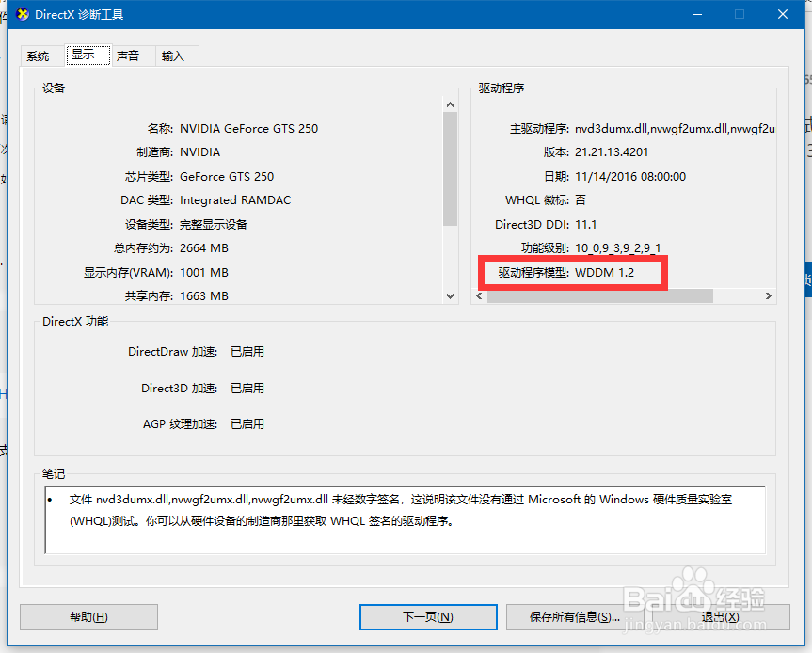Minimize the DirectX diagnostic window

697,14
